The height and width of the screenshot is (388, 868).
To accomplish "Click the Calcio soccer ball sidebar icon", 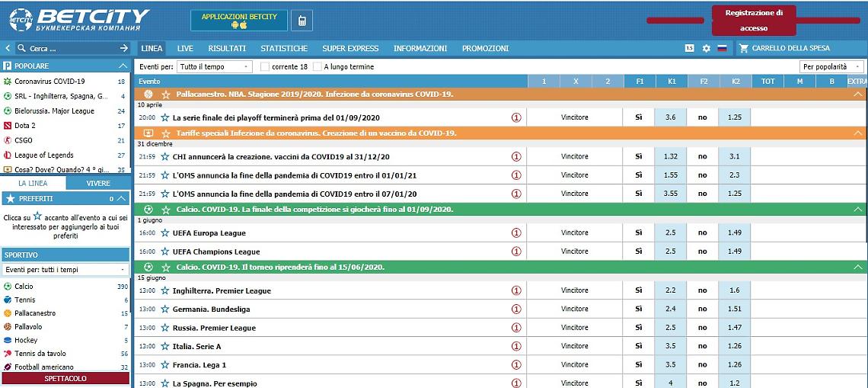I will tap(7, 287).
